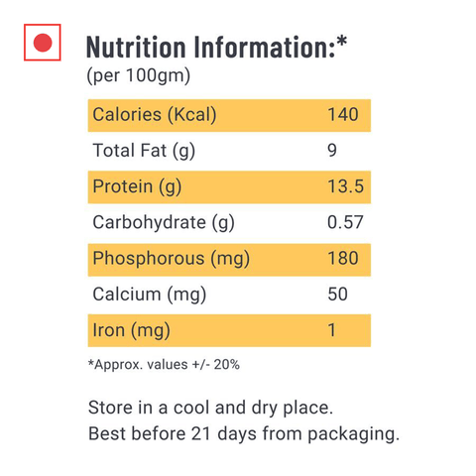
Task: Click the red non-vegetarian dot icon
Action: point(43,43)
